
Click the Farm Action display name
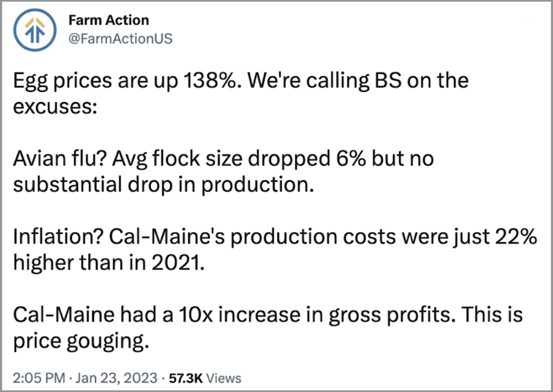pyautogui.click(x=109, y=20)
